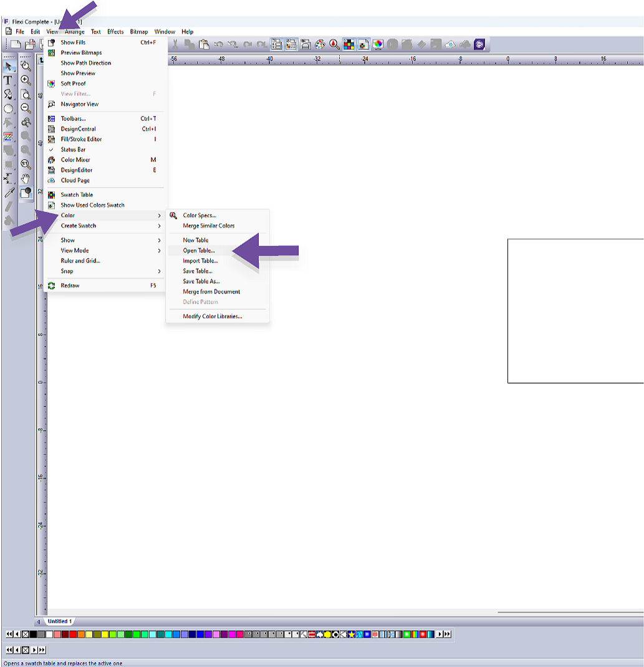Open the Bitmap menu
The image size is (644, 667).
[138, 31]
